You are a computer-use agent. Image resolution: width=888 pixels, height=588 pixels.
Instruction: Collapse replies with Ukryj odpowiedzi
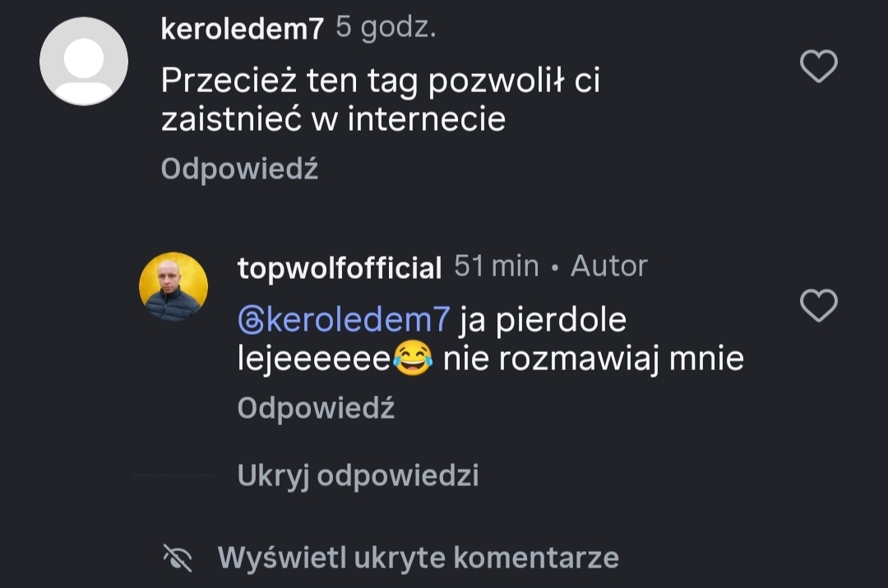(x=358, y=475)
